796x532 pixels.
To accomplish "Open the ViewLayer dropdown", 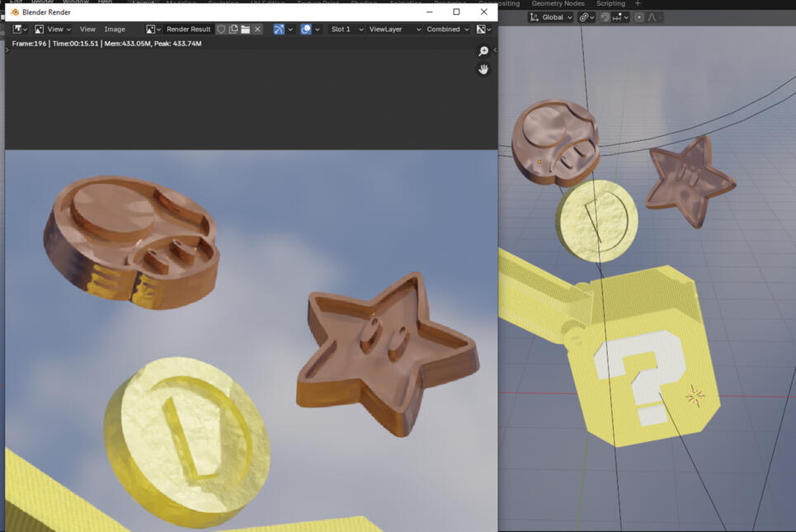I will pos(393,29).
